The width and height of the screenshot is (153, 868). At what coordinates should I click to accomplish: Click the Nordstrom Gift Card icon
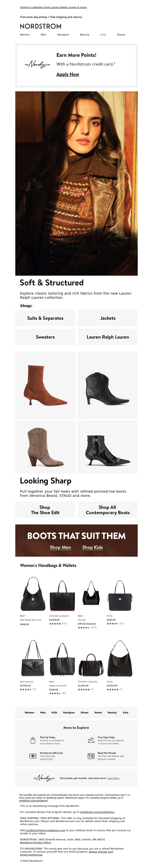click(33, 756)
